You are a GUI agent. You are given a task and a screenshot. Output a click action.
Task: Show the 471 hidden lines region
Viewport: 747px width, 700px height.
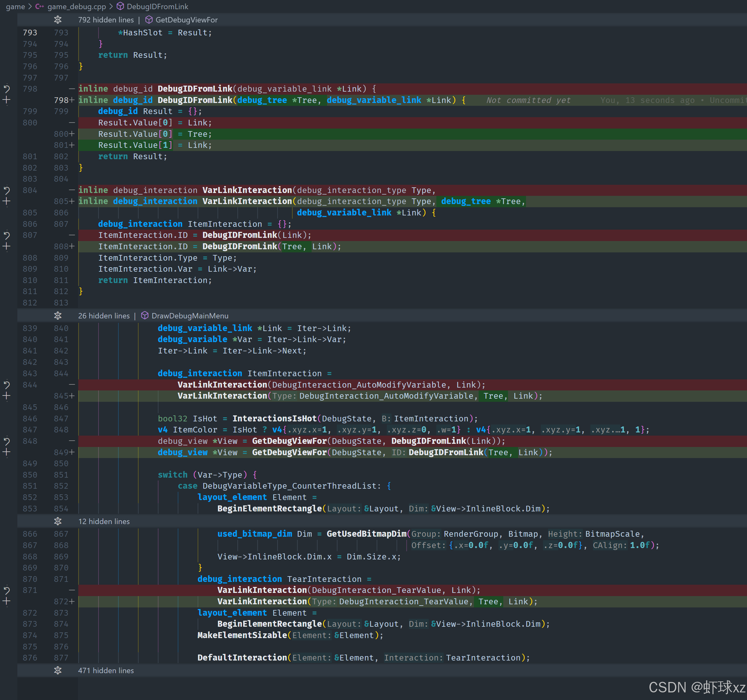coord(57,670)
